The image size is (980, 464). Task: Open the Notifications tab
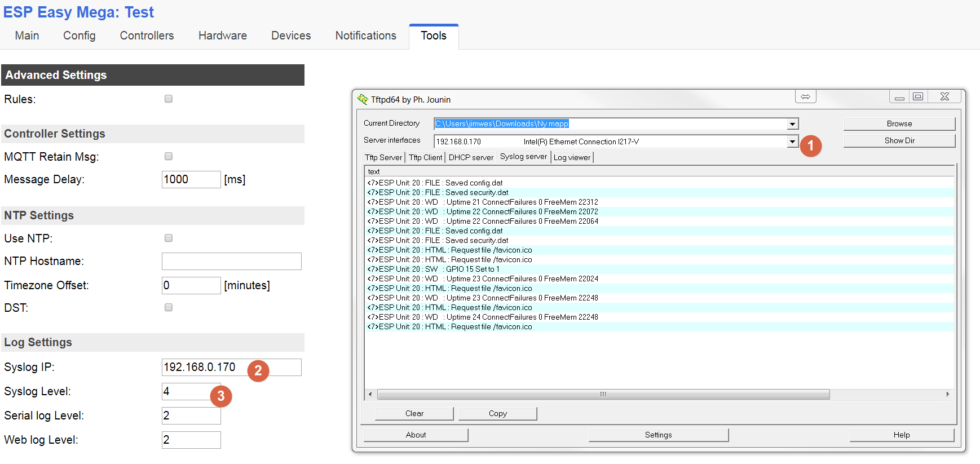(366, 36)
